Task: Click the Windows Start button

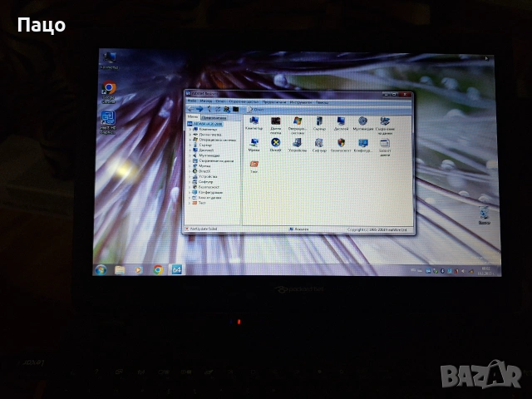Action: [x=101, y=269]
